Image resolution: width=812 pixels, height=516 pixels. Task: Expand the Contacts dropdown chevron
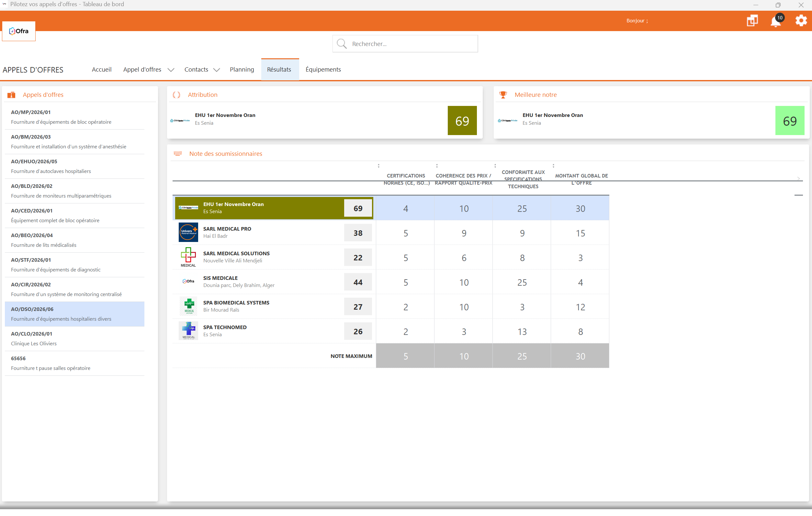[217, 70]
